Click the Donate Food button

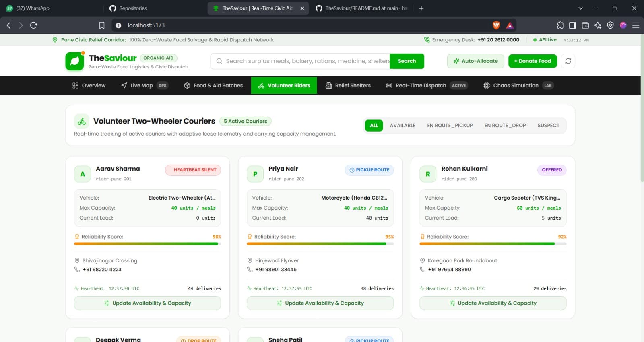(x=533, y=61)
